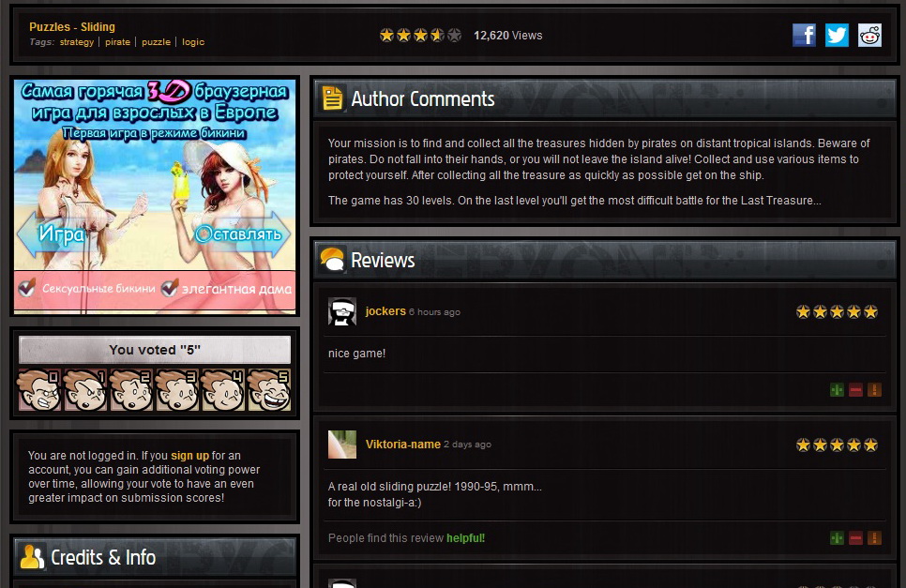Click Viktoria-name's five-star rating
The width and height of the screenshot is (906, 588).
[x=837, y=445]
